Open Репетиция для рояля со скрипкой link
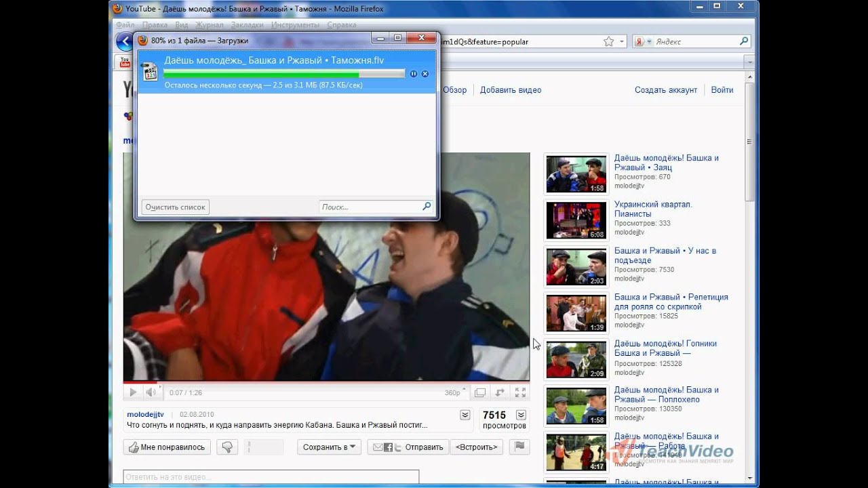This screenshot has width=868, height=488. [x=671, y=302]
